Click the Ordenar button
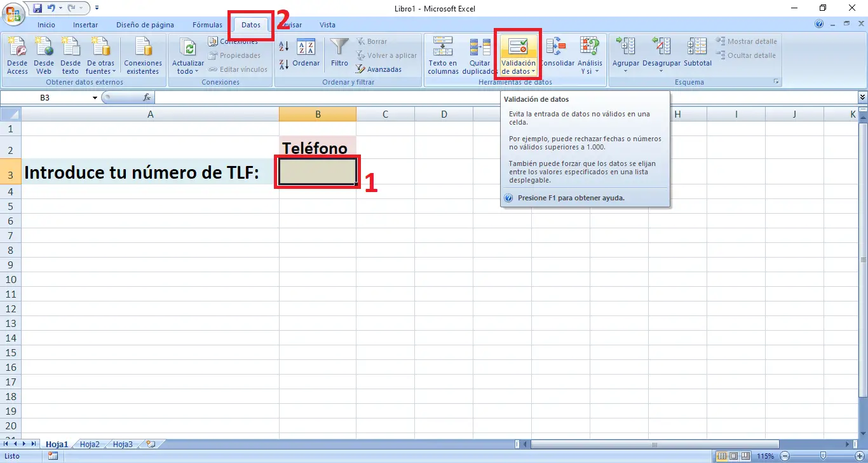This screenshot has width=868, height=463. tap(306, 54)
